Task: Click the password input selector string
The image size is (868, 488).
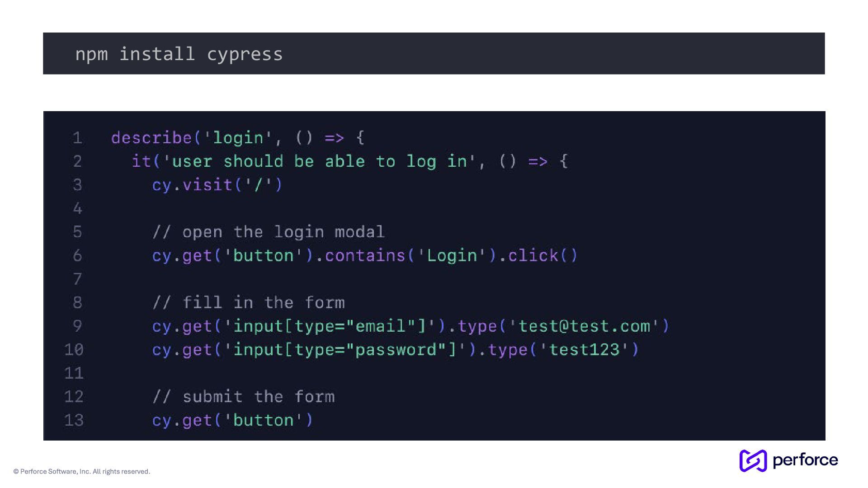Action: 344,350
